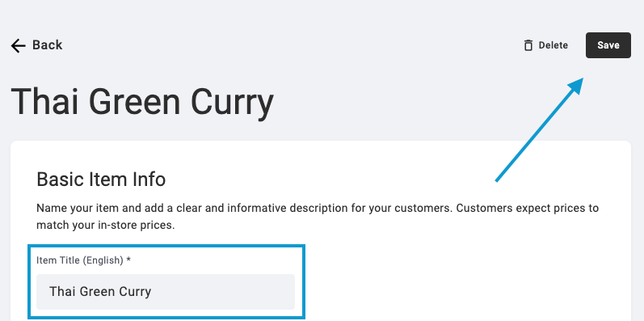The image size is (644, 321).
Task: Focus the Item Title (English) input field
Action: coord(166,292)
